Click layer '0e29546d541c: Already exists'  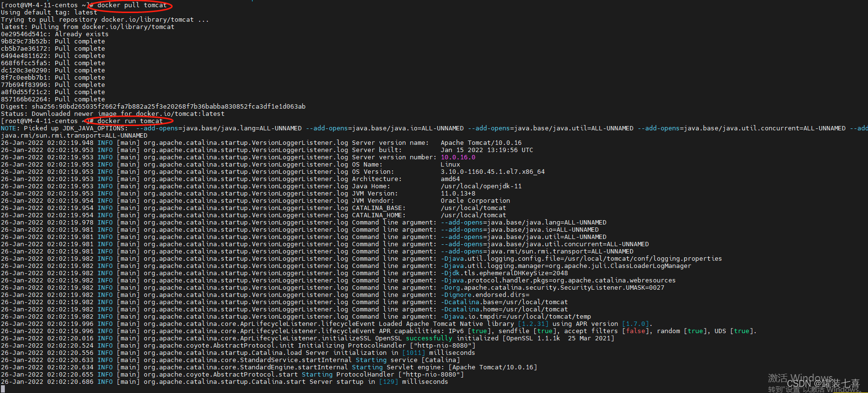[54, 34]
